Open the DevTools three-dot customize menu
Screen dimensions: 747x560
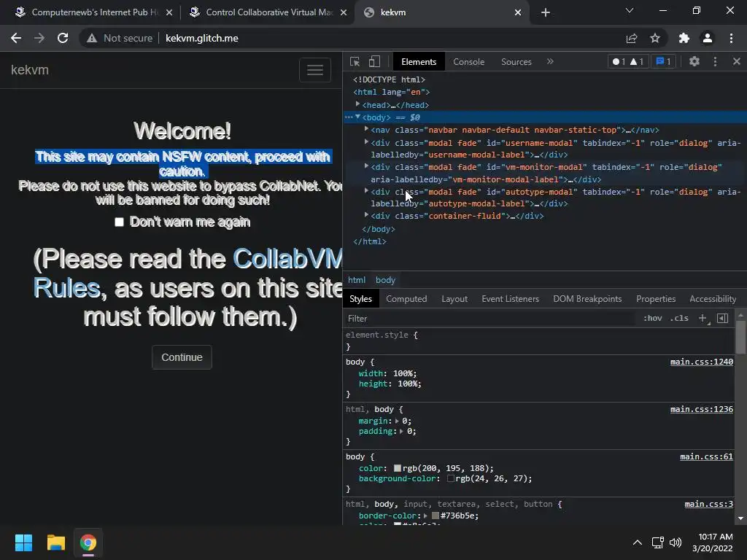point(715,61)
